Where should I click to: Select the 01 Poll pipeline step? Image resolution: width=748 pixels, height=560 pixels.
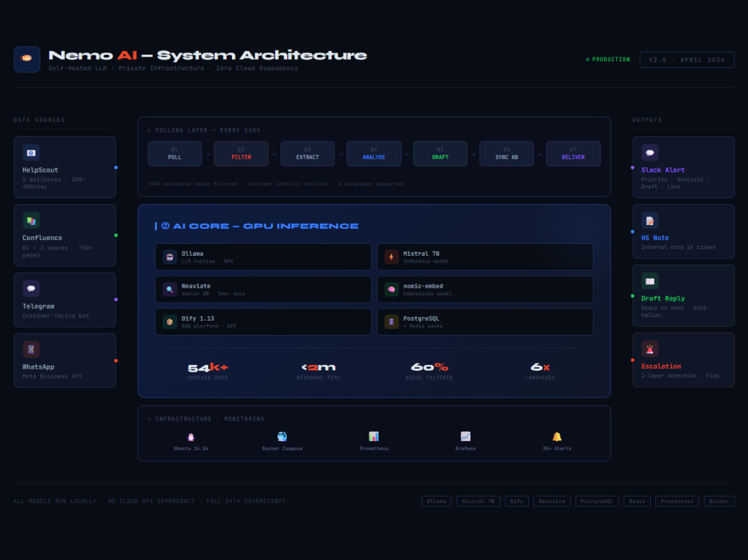point(174,153)
